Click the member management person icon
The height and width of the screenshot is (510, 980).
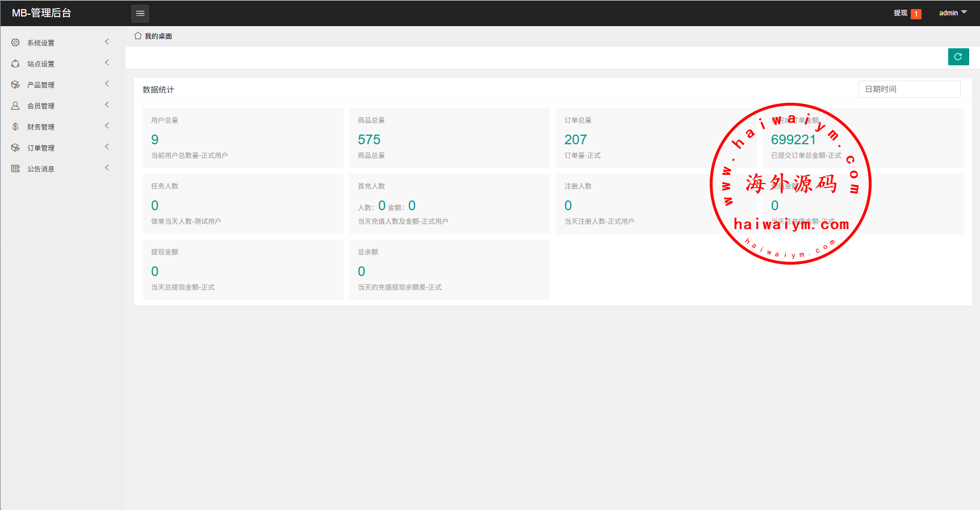(x=15, y=106)
